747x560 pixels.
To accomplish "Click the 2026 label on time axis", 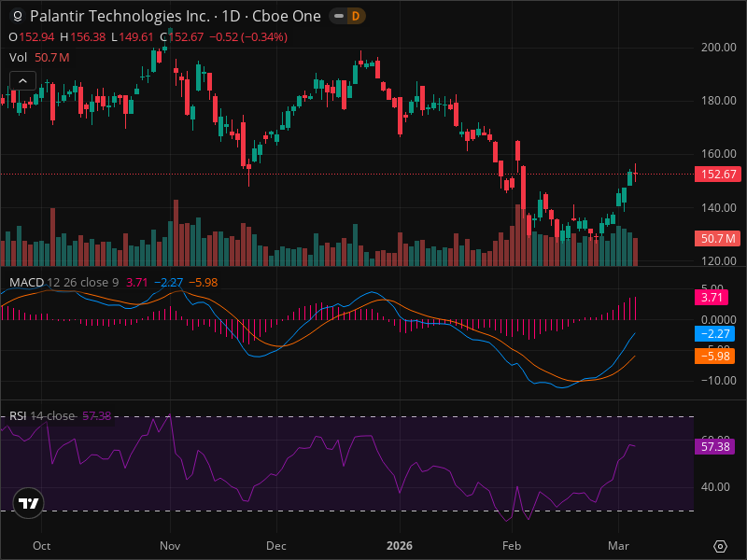I will tap(400, 546).
